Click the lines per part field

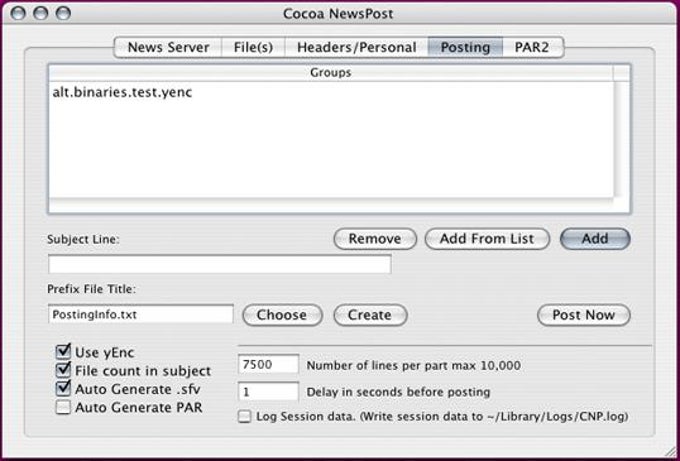tap(268, 365)
